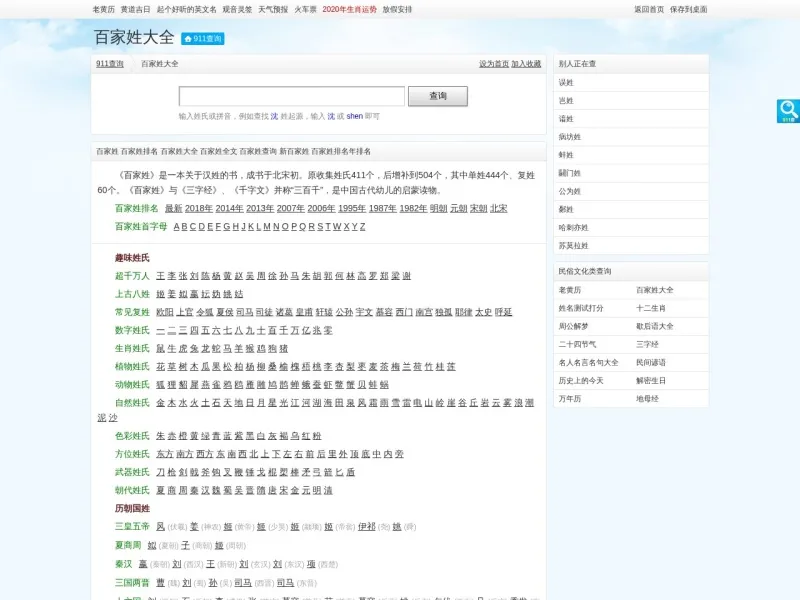Open 姓名测试打分 in 民俗文化类查询
The width and height of the screenshot is (800, 600).
pyautogui.click(x=581, y=308)
